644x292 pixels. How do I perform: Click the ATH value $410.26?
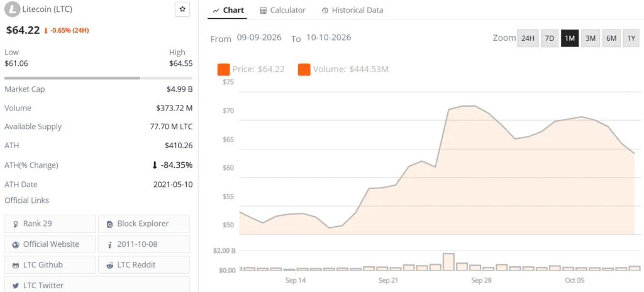(x=179, y=146)
